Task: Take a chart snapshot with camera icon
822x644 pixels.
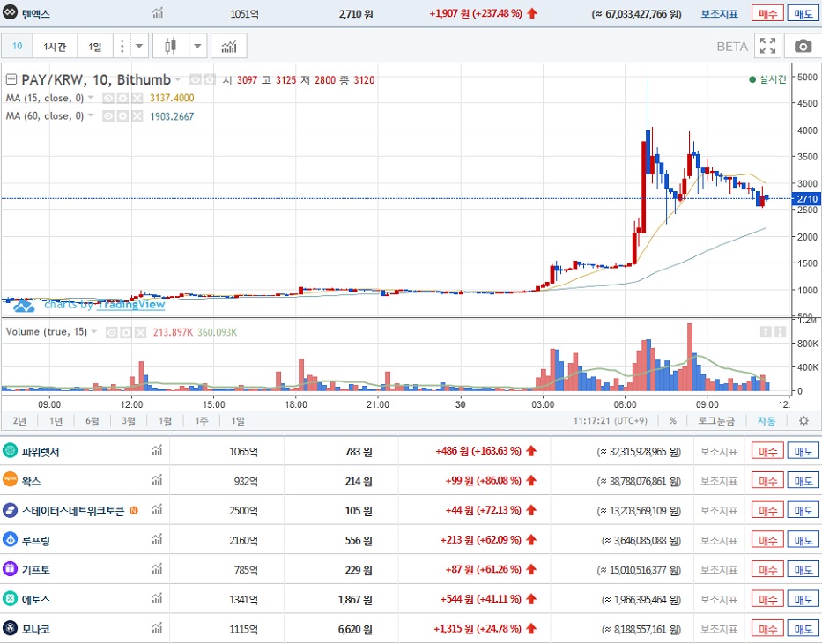Action: coord(803,46)
